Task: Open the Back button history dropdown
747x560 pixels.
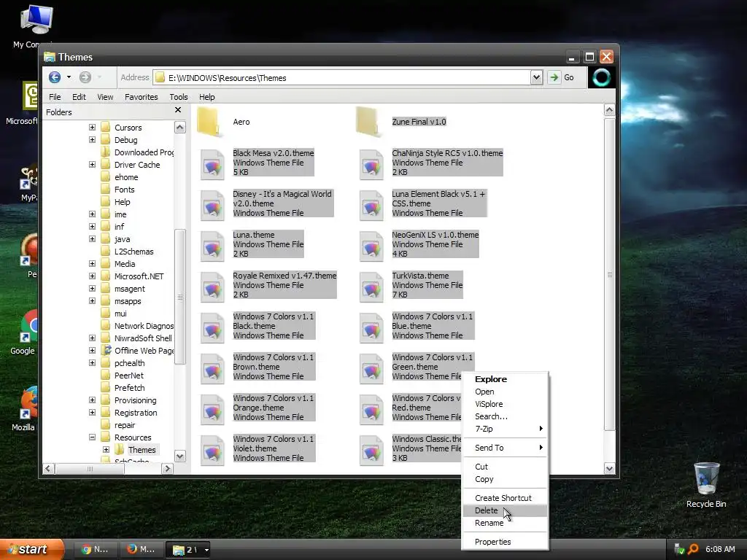Action: pos(69,77)
